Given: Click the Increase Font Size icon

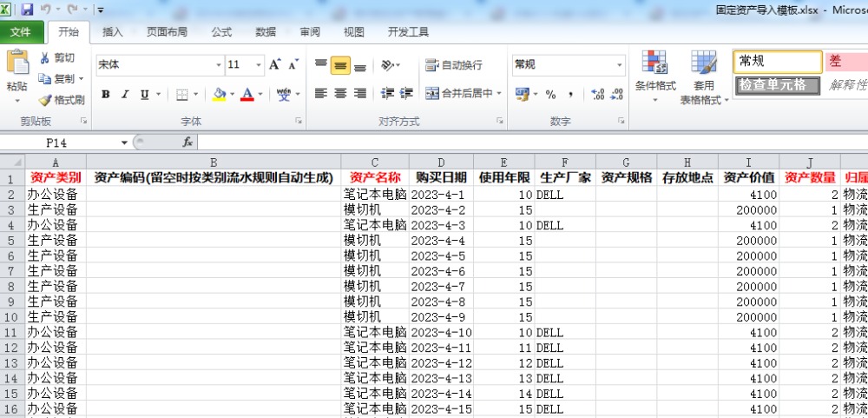Looking at the screenshot, I should [x=274, y=65].
